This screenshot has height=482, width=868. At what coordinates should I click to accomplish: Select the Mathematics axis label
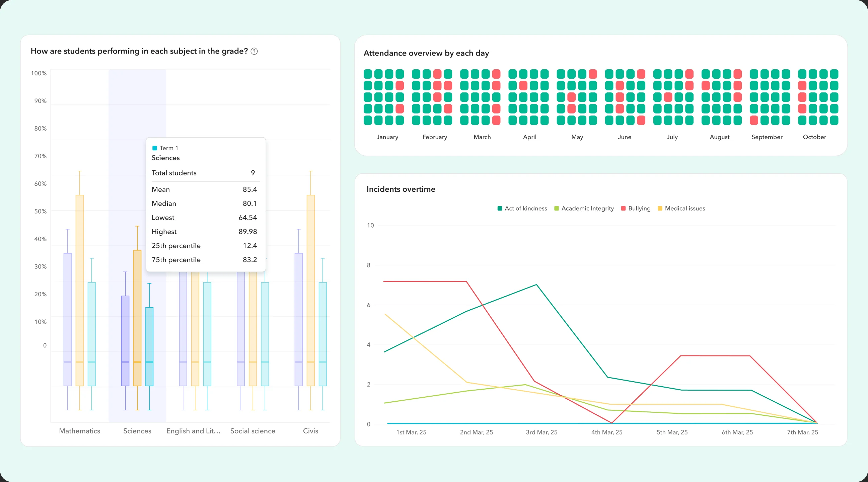[79, 431]
